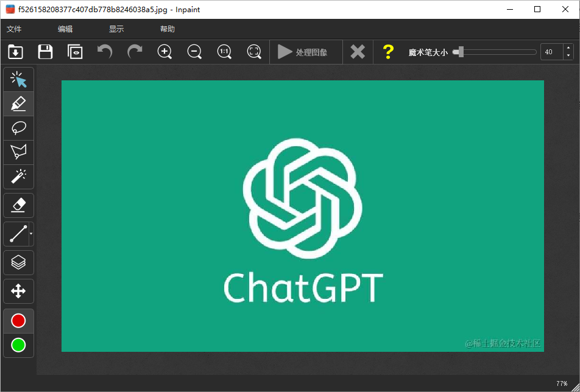This screenshot has height=392, width=580.
Task: Click the zoom in magnifier icon
Action: click(x=164, y=52)
